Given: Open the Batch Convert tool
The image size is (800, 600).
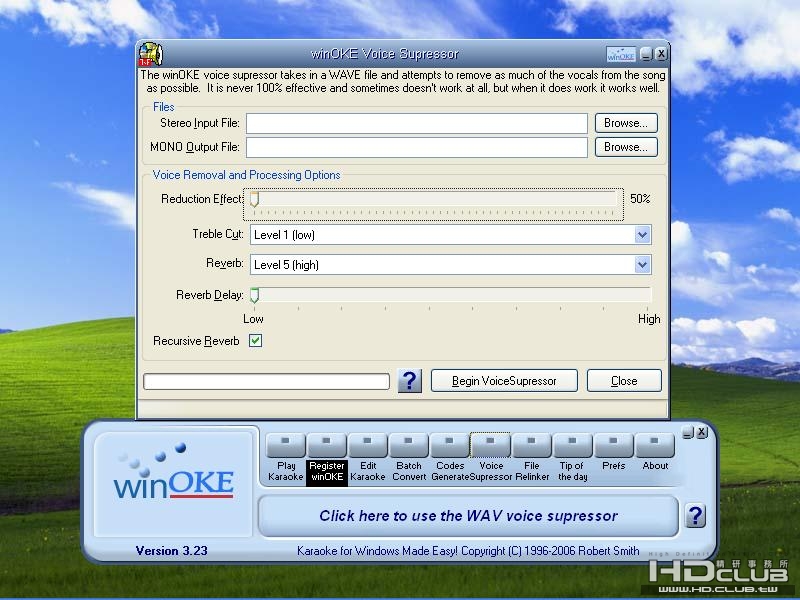Looking at the screenshot, I should tap(408, 445).
